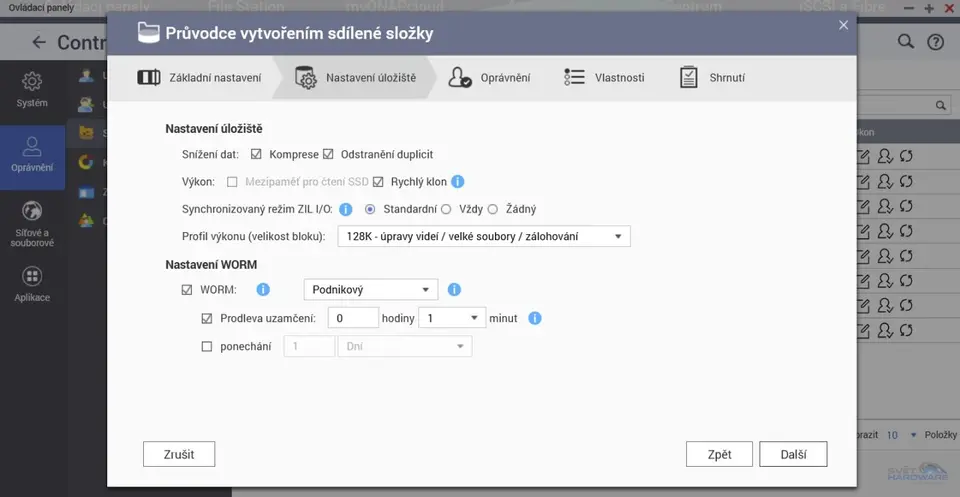
Task: Click the hodiny input field
Action: (353, 319)
